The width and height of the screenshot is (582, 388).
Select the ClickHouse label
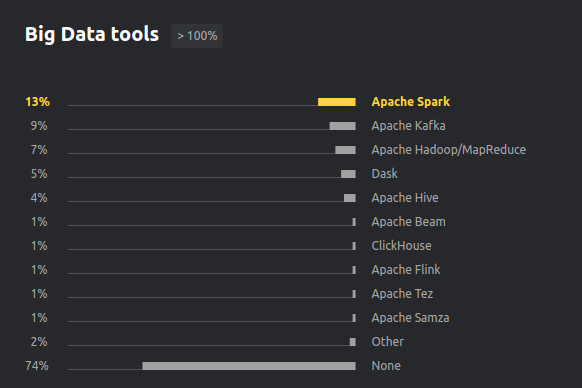pos(401,246)
